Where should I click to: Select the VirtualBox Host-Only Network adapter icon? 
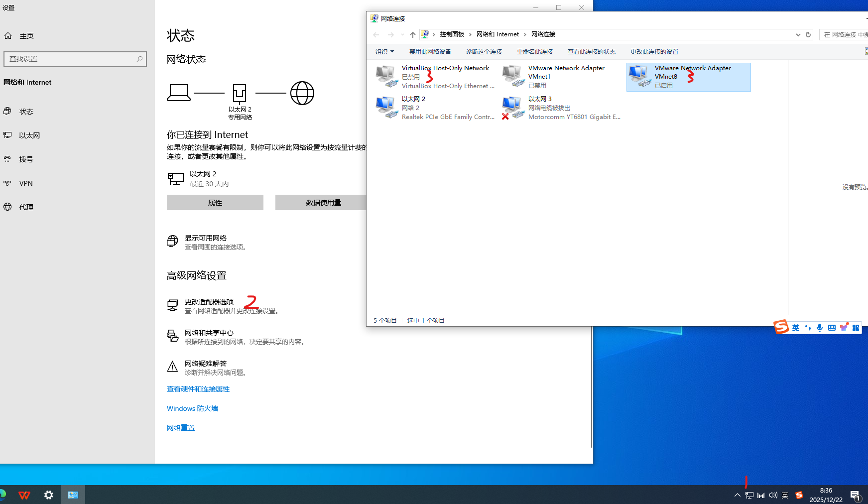point(386,76)
